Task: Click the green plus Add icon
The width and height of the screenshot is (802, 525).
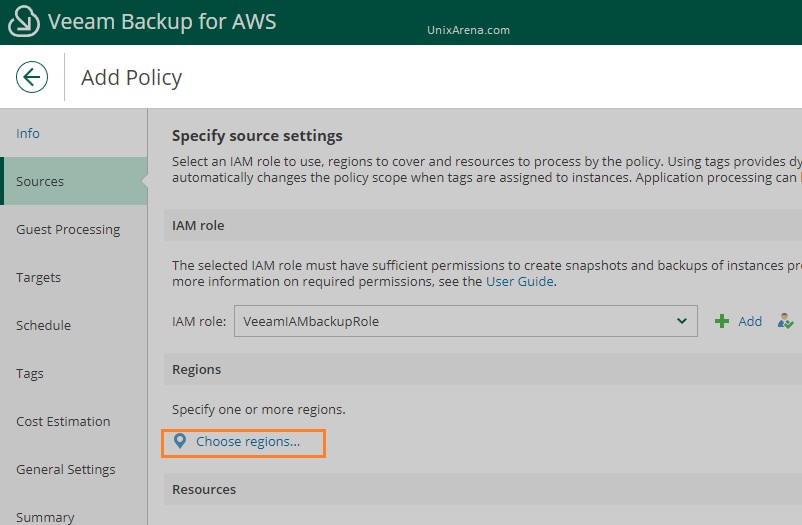Action: [722, 321]
